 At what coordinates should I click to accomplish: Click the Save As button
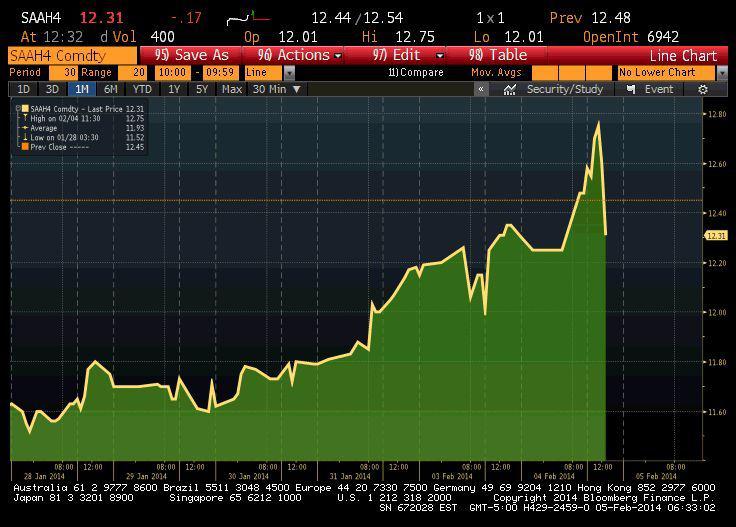[x=193, y=55]
